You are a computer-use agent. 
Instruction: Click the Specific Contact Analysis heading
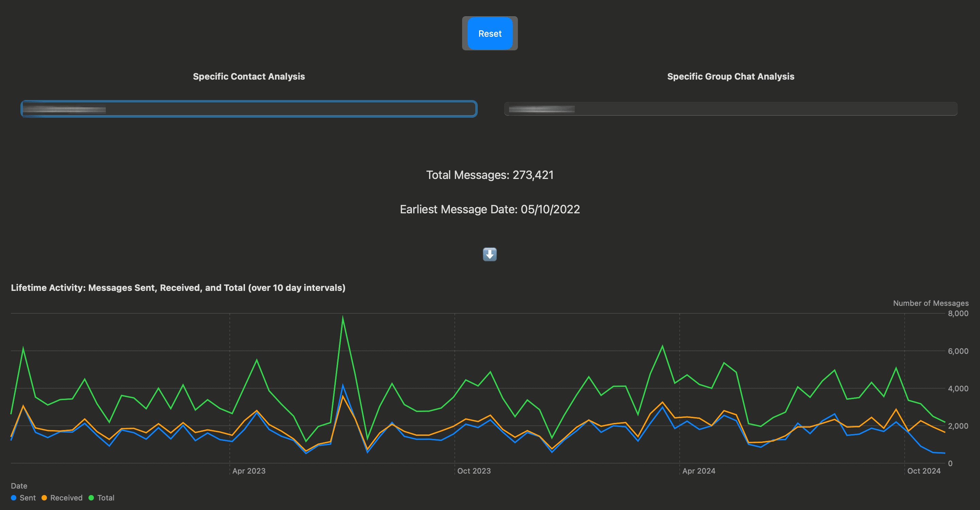pyautogui.click(x=249, y=77)
